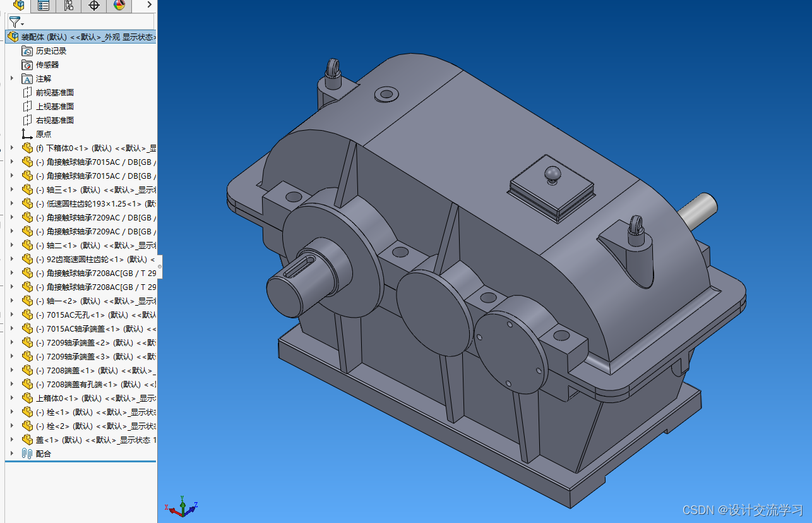This screenshot has height=523, width=812.
Task: Expand the 7208端盖<1> component
Action: [x=11, y=370]
